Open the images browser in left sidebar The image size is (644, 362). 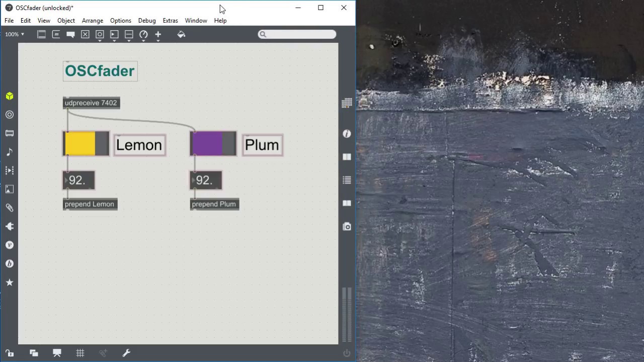click(x=10, y=189)
